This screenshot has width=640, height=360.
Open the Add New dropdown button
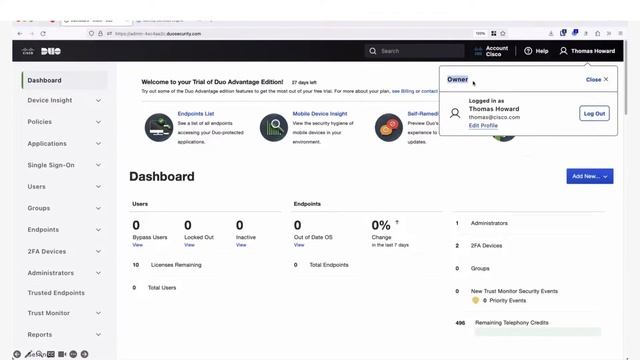590,176
